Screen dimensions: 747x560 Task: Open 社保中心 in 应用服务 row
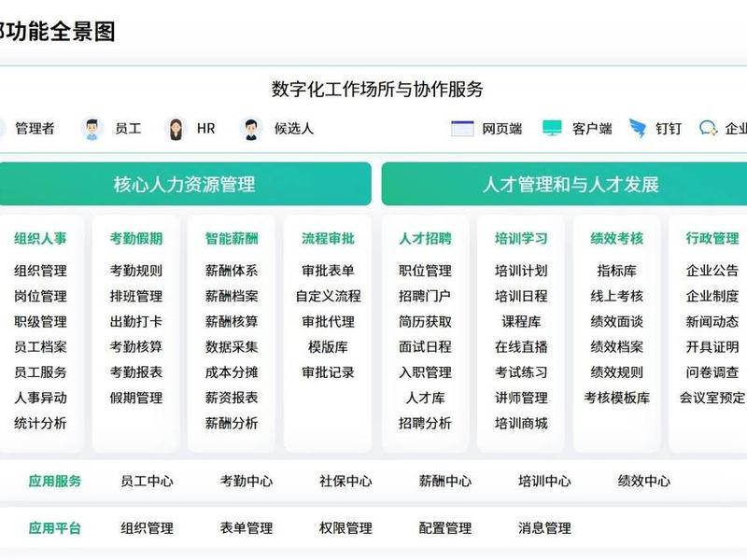pos(345,481)
